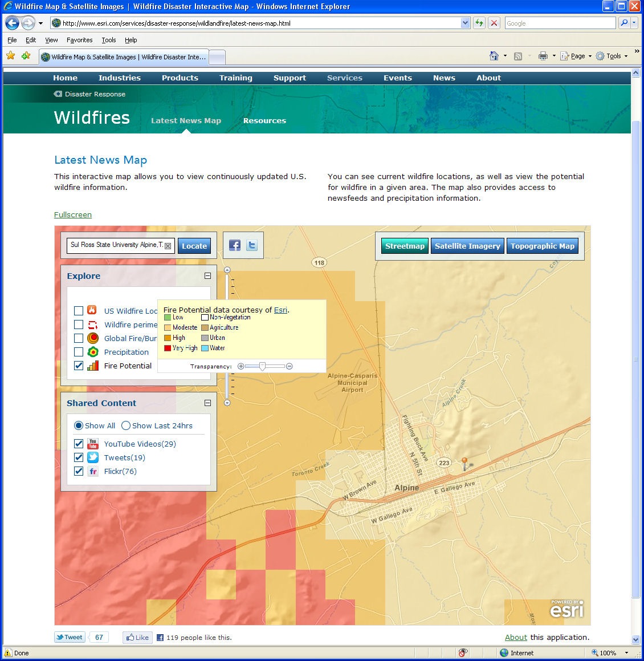Viewport: 644px width, 661px height.
Task: Click the YouTube icon in Shared Content
Action: click(93, 444)
